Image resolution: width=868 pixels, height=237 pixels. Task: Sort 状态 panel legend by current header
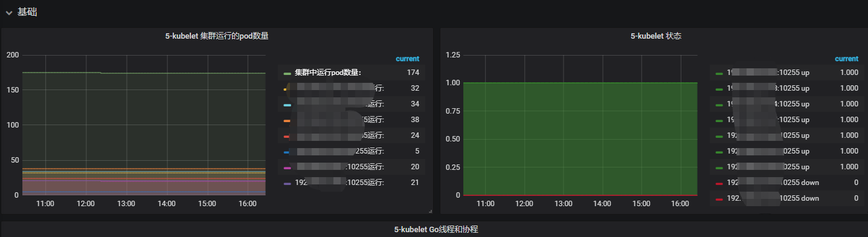click(846, 59)
